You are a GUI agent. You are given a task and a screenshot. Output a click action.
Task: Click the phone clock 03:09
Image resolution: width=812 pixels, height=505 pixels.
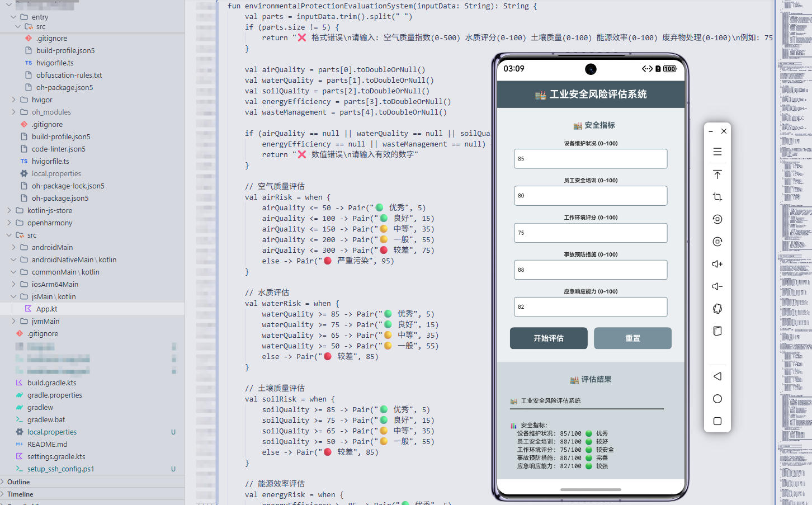pos(514,69)
